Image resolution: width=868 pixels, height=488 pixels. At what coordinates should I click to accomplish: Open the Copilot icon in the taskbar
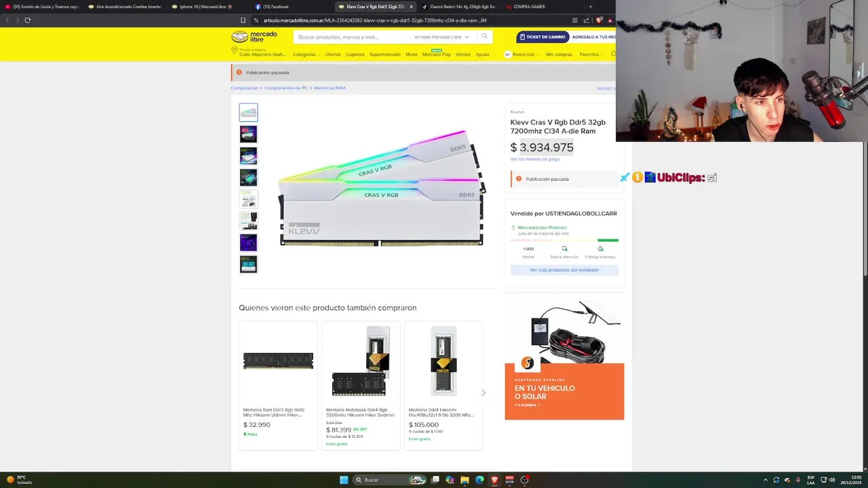pyautogui.click(x=450, y=480)
